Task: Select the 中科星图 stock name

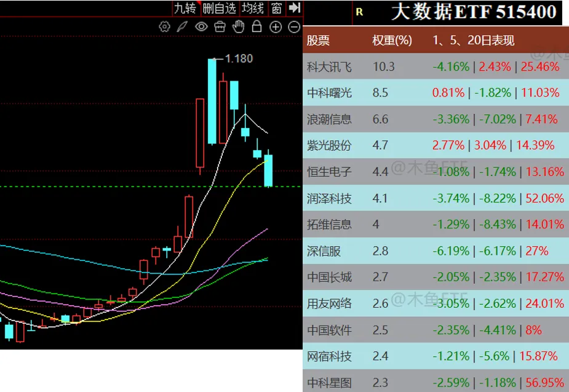Action: pos(329,383)
